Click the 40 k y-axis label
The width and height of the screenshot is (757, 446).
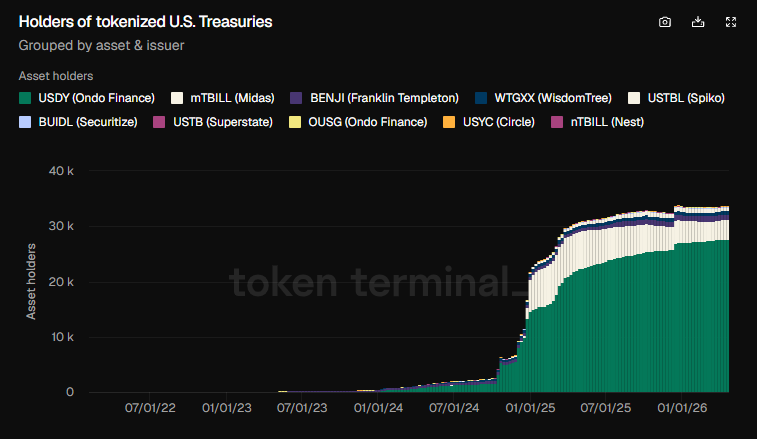pyautogui.click(x=62, y=171)
